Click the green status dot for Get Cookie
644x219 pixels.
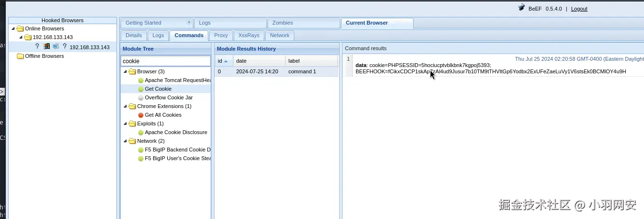click(141, 89)
